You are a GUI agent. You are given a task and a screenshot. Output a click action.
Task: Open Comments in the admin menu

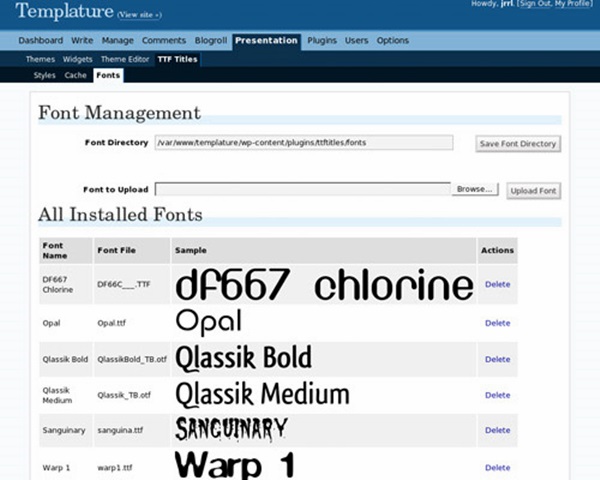pos(164,41)
